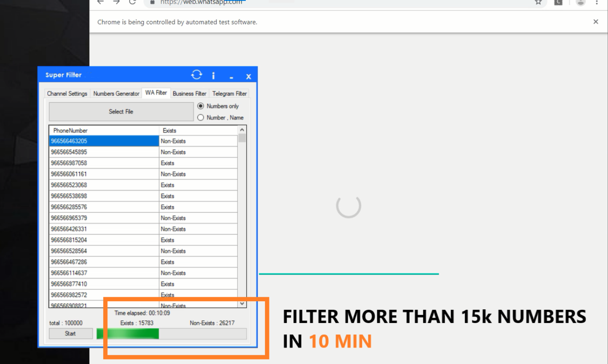
Task: Select row 966566815204
Action: [x=143, y=240]
